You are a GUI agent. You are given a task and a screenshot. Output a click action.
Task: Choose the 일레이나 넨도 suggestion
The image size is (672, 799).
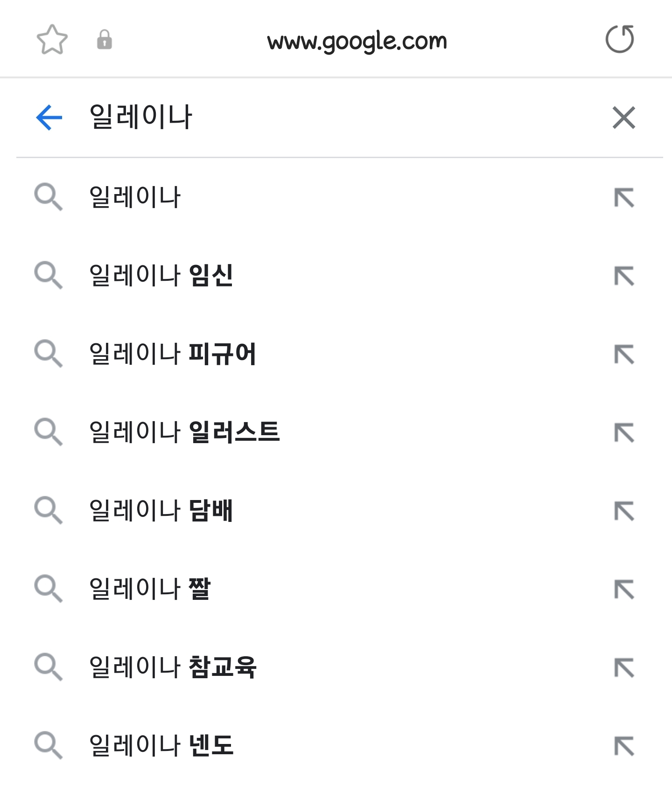[336, 745]
